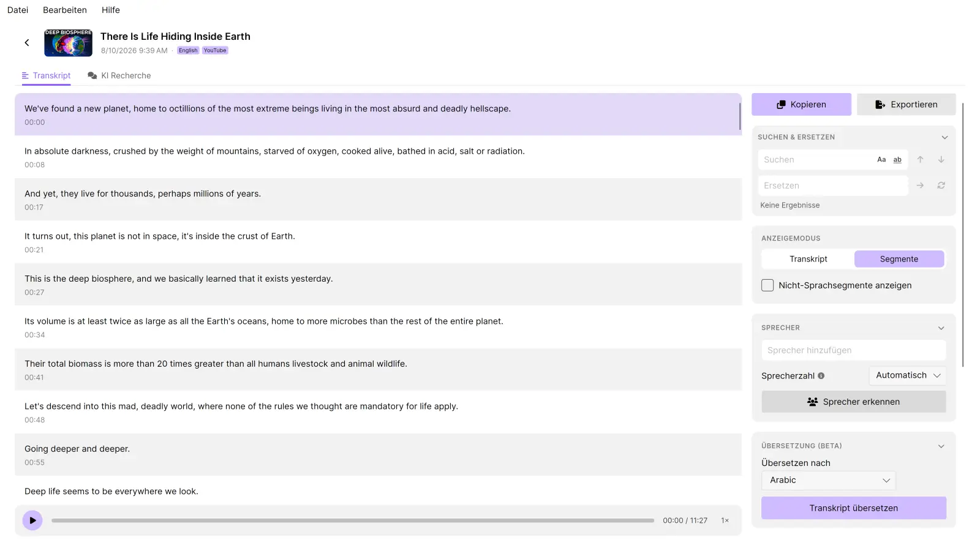Screen dimensions: 980x551
Task: Jump to previous search result arrow
Action: pos(920,160)
